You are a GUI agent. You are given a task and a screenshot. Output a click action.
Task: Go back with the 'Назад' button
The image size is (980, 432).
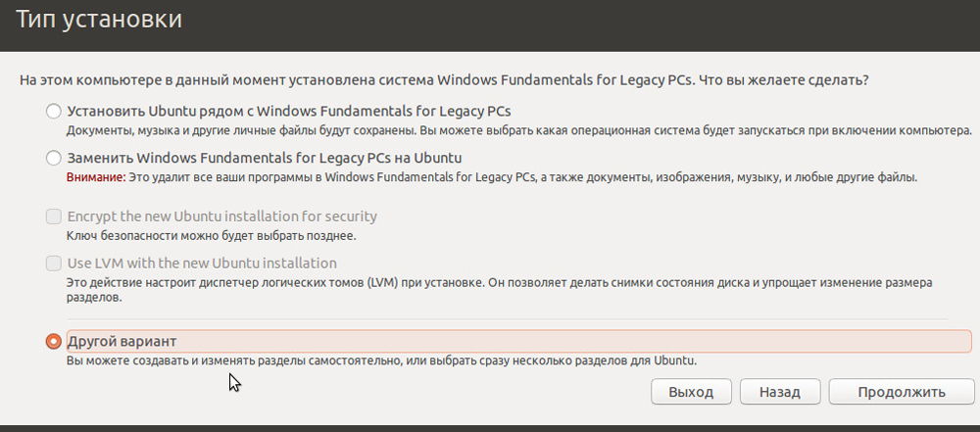coord(778,392)
